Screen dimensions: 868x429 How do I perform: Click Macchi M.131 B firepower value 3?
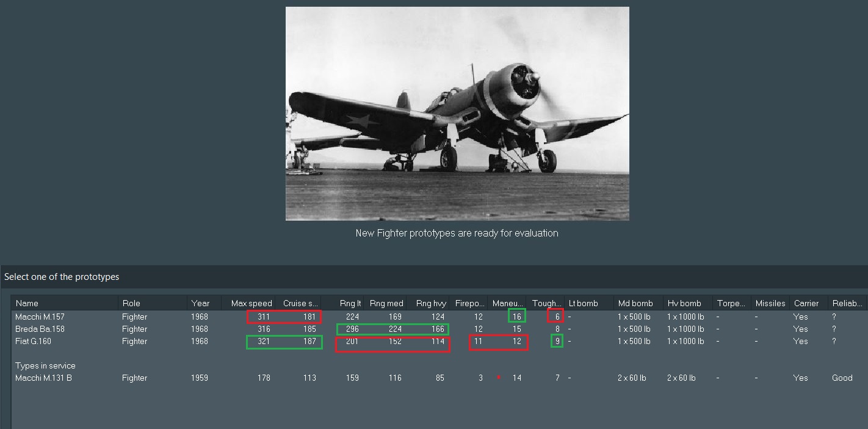click(x=480, y=378)
